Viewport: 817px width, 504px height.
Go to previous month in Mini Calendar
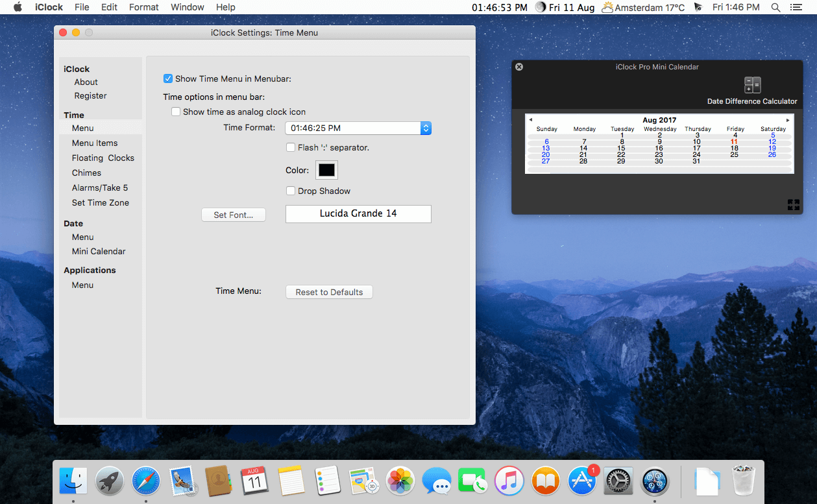[531, 120]
